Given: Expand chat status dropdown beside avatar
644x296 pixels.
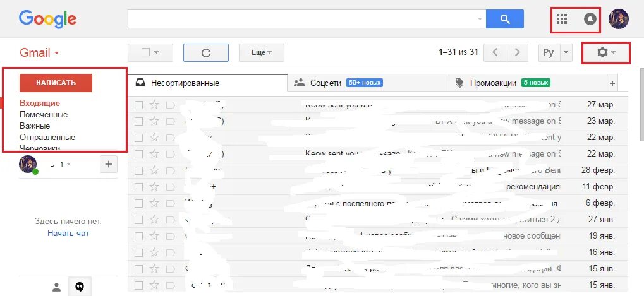Looking at the screenshot, I should pyautogui.click(x=68, y=164).
